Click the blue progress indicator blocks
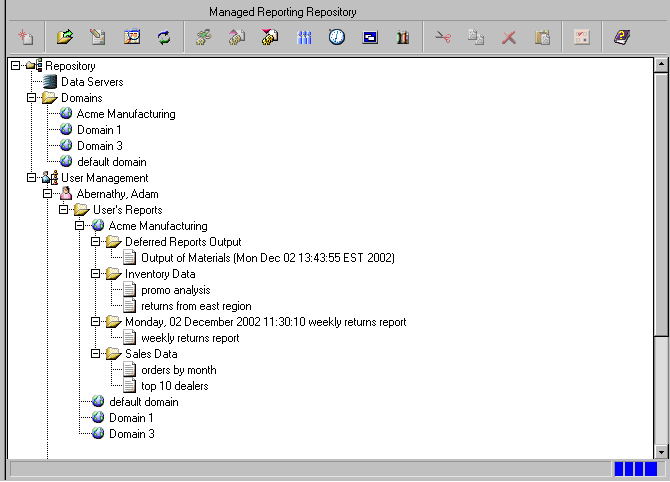This screenshot has width=670, height=482. pos(635,469)
